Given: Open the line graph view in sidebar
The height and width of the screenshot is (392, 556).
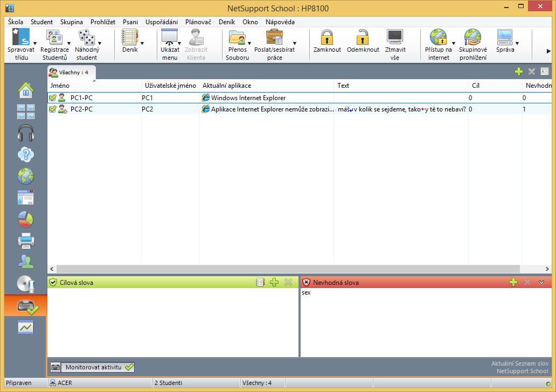Looking at the screenshot, I should click(26, 327).
